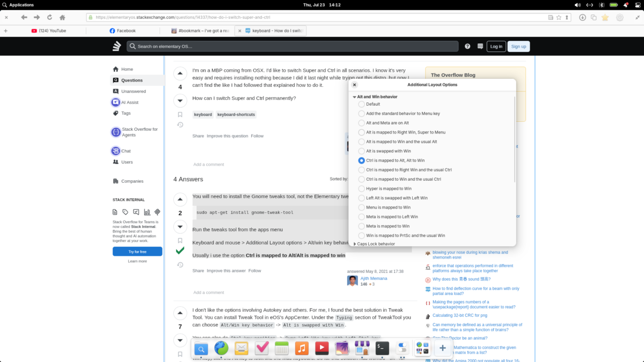Close the Additional Layout Options dialog
The image size is (644, 362).
[354, 85]
